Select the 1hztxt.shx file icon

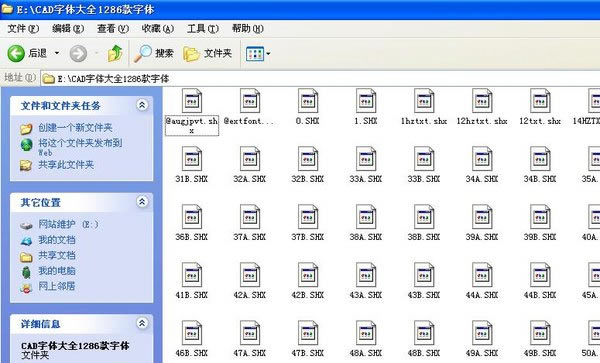424,101
